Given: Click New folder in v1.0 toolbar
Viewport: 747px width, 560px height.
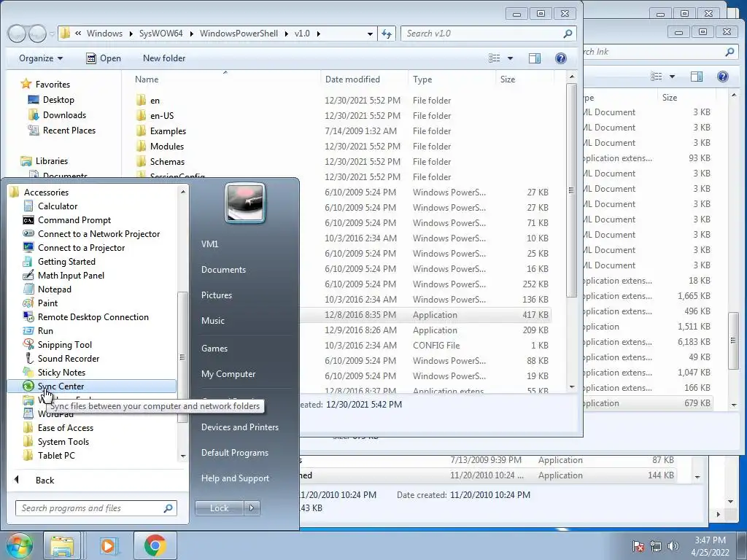Looking at the screenshot, I should tap(164, 58).
